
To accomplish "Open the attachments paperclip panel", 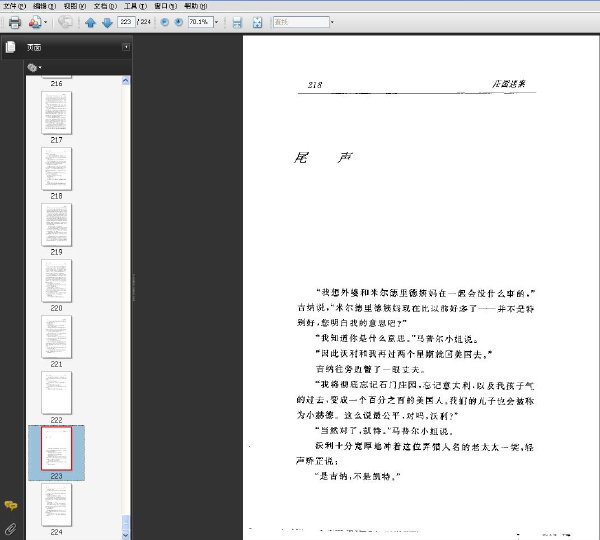I will click(x=11, y=529).
